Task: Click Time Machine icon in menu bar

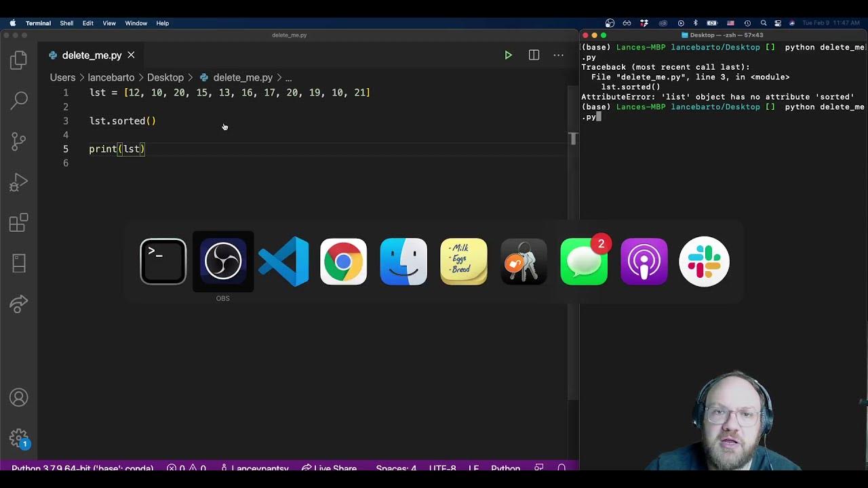Action: pos(747,23)
